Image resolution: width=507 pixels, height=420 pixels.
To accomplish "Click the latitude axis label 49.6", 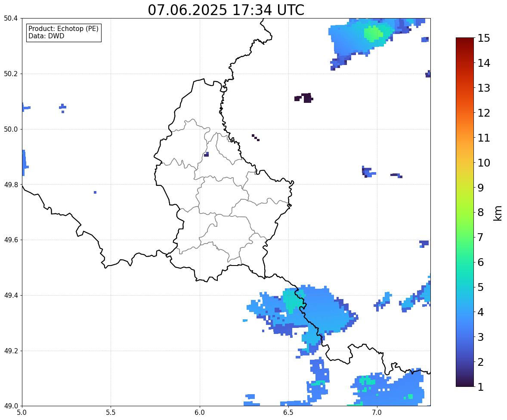I will pyautogui.click(x=11, y=240).
